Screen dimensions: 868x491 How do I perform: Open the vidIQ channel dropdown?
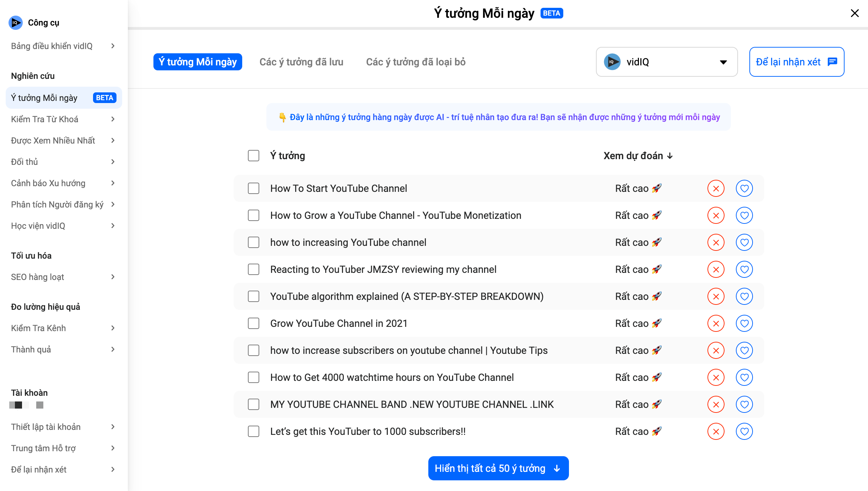[666, 62]
